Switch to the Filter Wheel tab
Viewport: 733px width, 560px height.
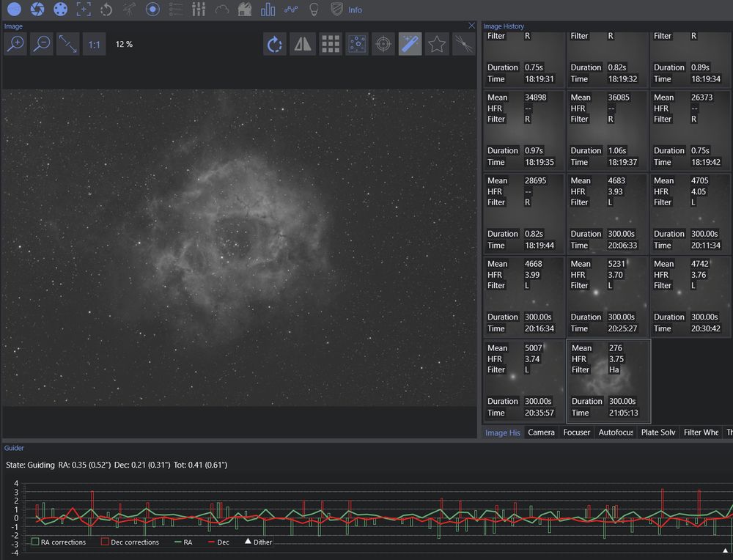[701, 432]
